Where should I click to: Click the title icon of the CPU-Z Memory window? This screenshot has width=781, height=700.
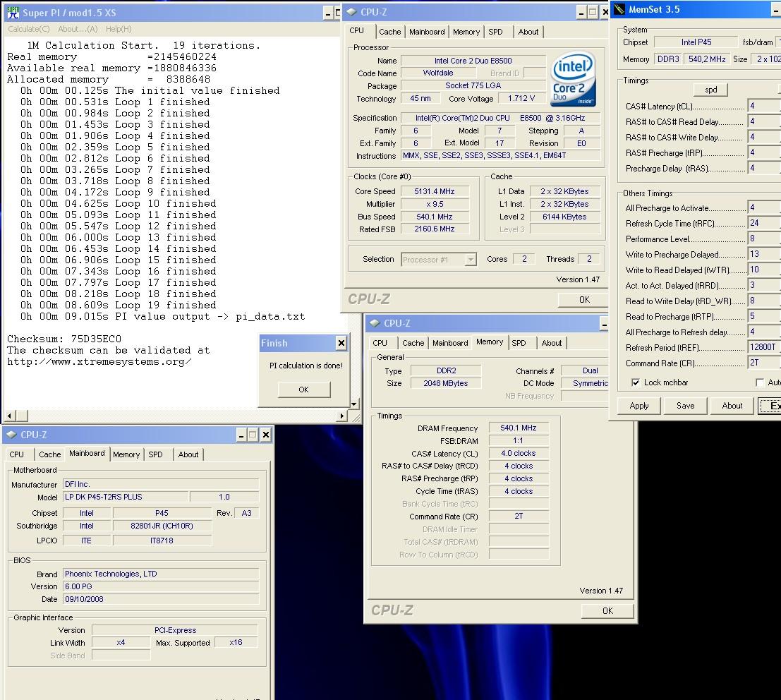[375, 324]
